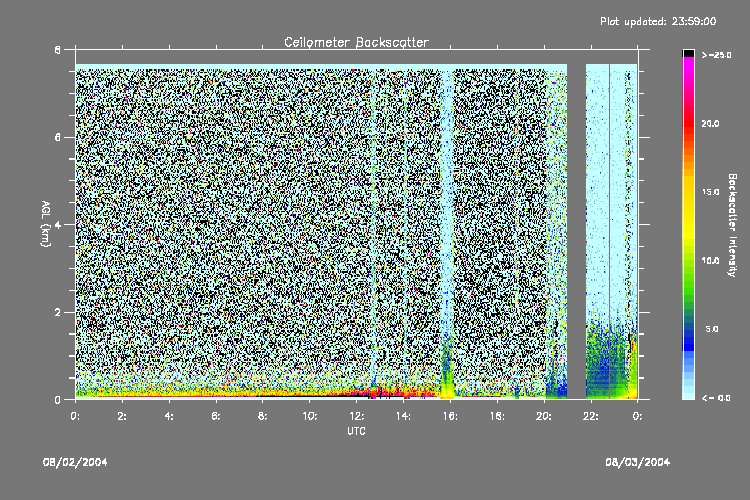
Task: Click the 'Ceilometer Backscatter' plot title
Action: click(x=356, y=42)
